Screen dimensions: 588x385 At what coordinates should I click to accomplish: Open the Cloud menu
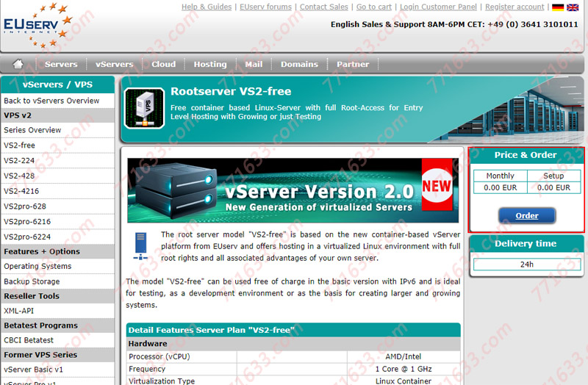[163, 64]
